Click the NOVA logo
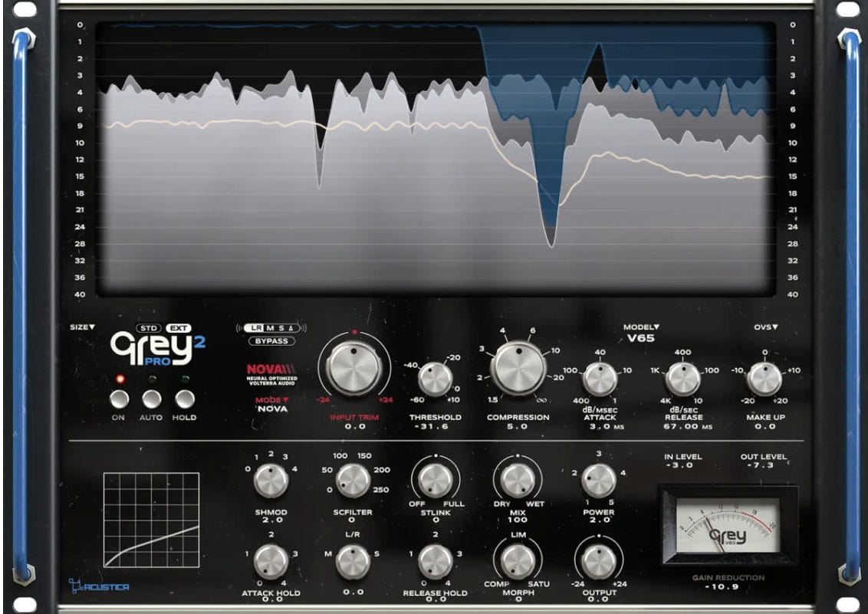This screenshot has width=868, height=614. point(271,374)
